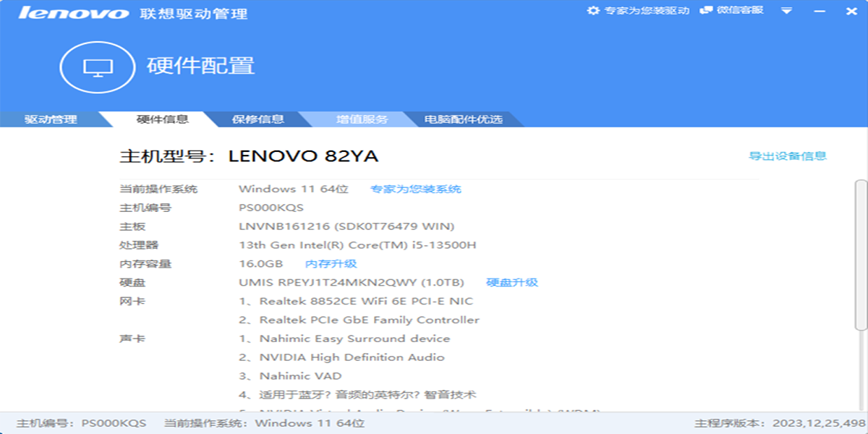Viewport: 868px width, 434px height.
Task: Click the 当前操作系统 row label
Action: point(158,189)
